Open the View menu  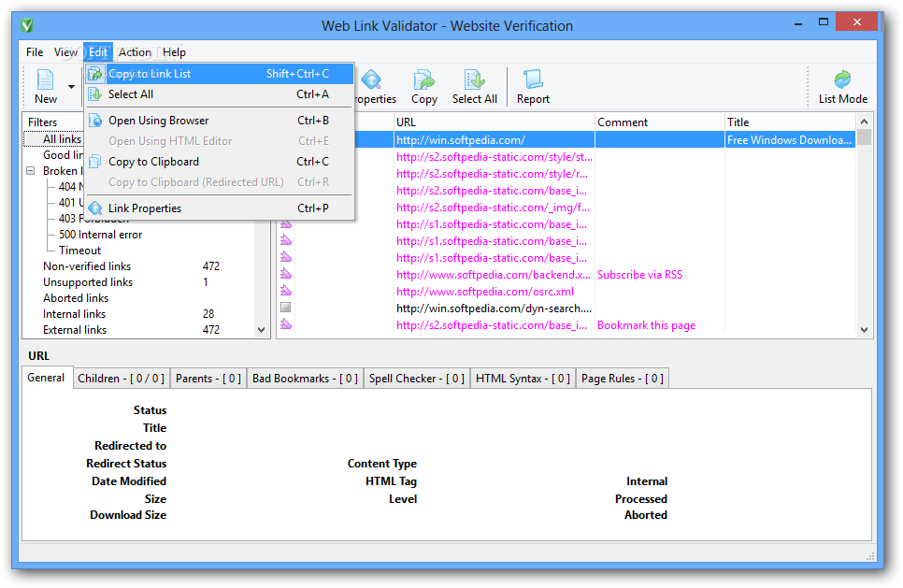tap(65, 52)
